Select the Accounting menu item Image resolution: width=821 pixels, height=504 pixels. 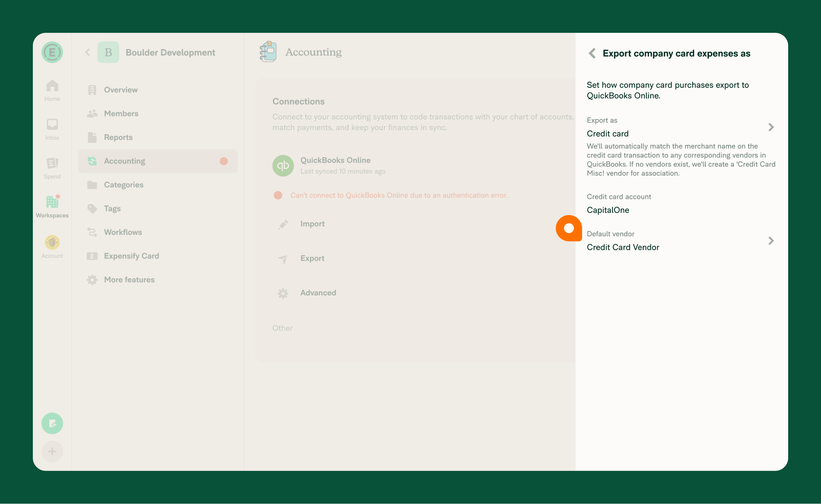(x=158, y=161)
